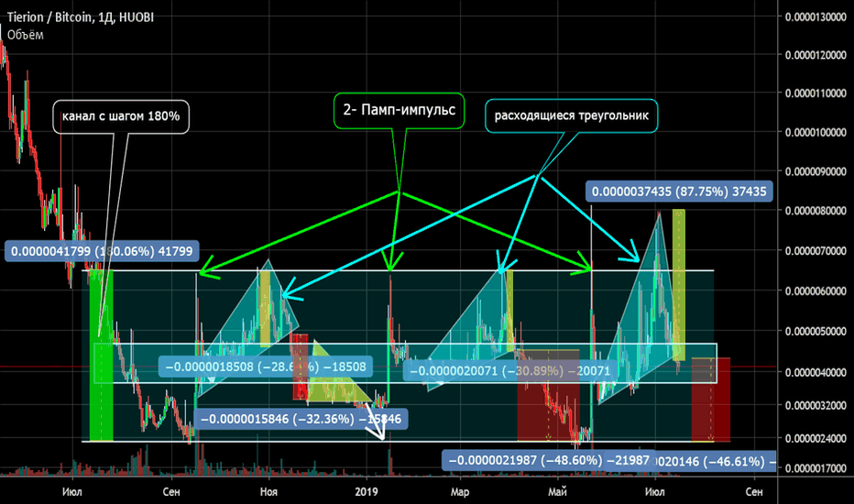The height and width of the screenshot is (504, 854).
Task: Click price axis value 0.0000130000
Action: (x=816, y=16)
